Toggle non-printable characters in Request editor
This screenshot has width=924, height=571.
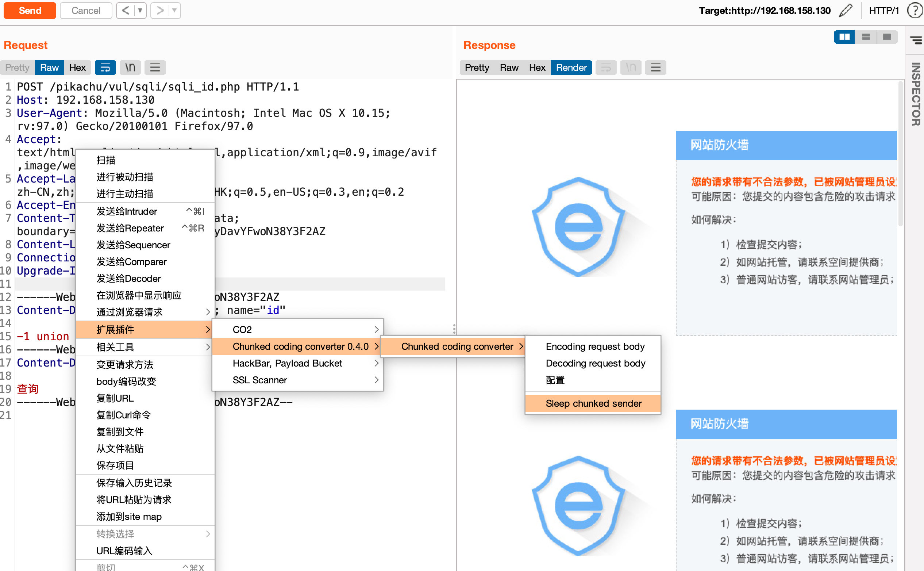pos(130,68)
